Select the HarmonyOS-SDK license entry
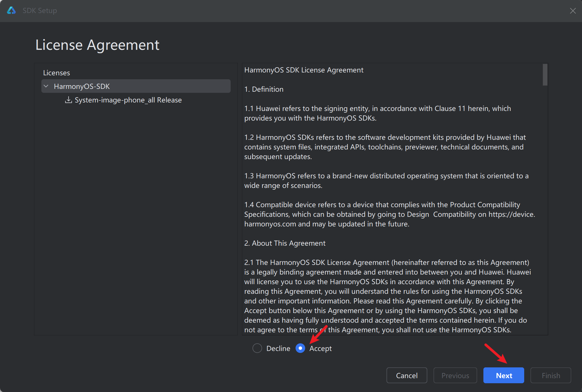 pos(82,86)
